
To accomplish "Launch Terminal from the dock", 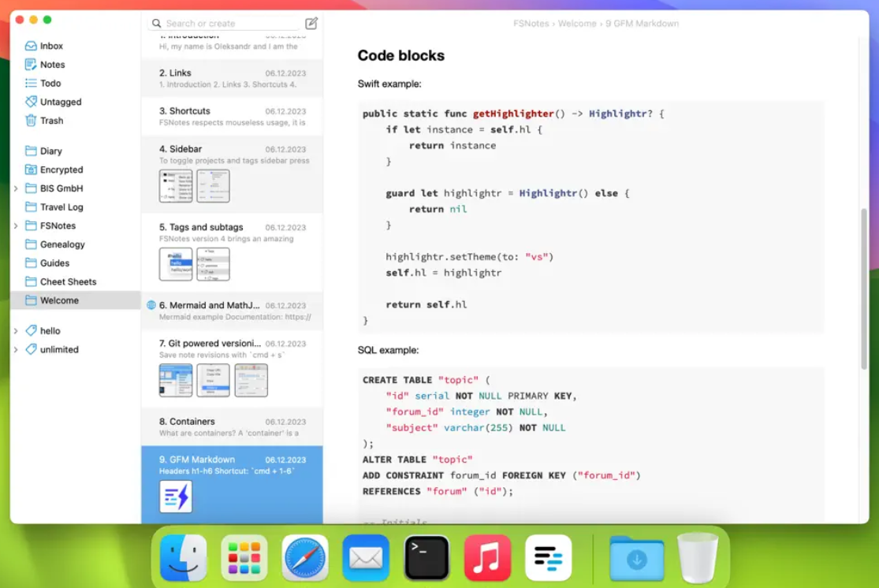I will click(426, 558).
